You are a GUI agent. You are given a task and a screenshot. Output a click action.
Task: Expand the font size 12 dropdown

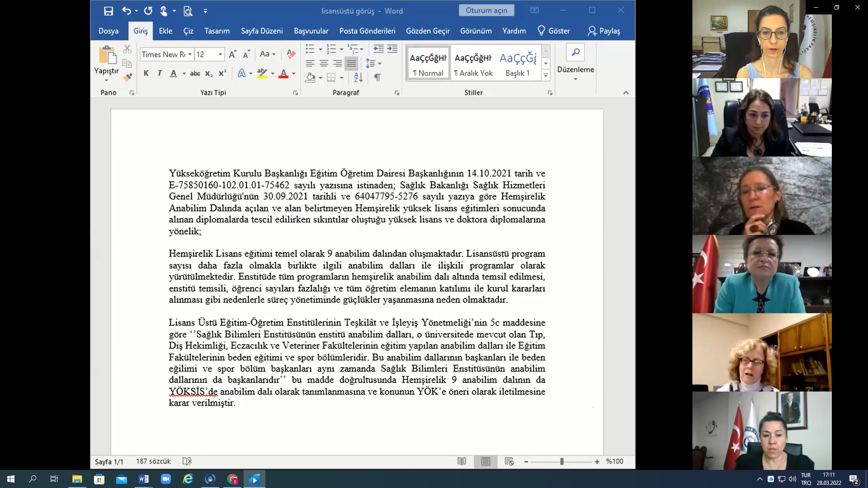pyautogui.click(x=220, y=54)
